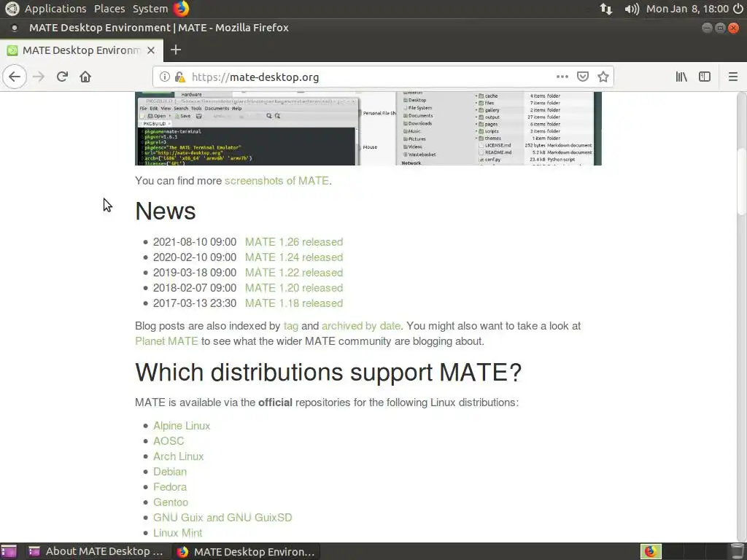Open the Applications menu
Image resolution: width=747 pixels, height=560 pixels.
55,9
